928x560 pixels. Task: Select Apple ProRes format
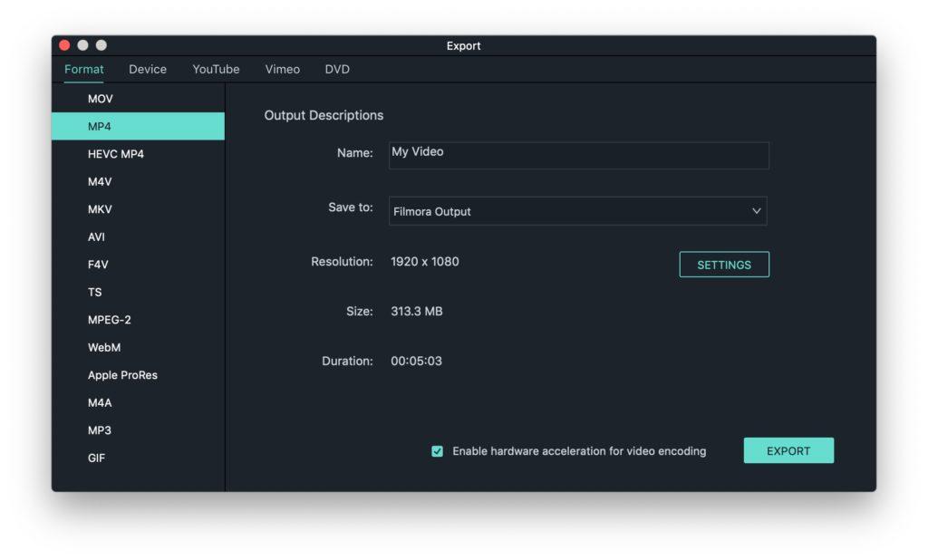pyautogui.click(x=122, y=375)
